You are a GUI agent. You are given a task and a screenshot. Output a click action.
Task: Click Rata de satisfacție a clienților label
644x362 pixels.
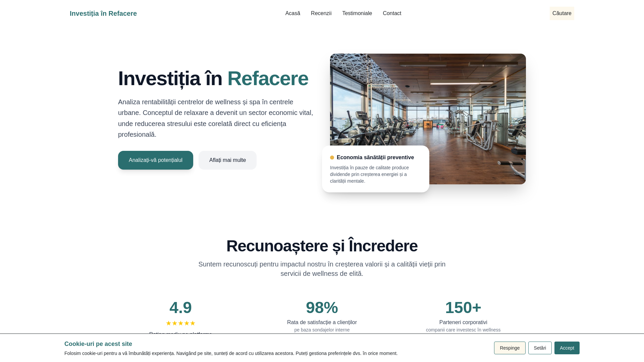[x=322, y=322]
